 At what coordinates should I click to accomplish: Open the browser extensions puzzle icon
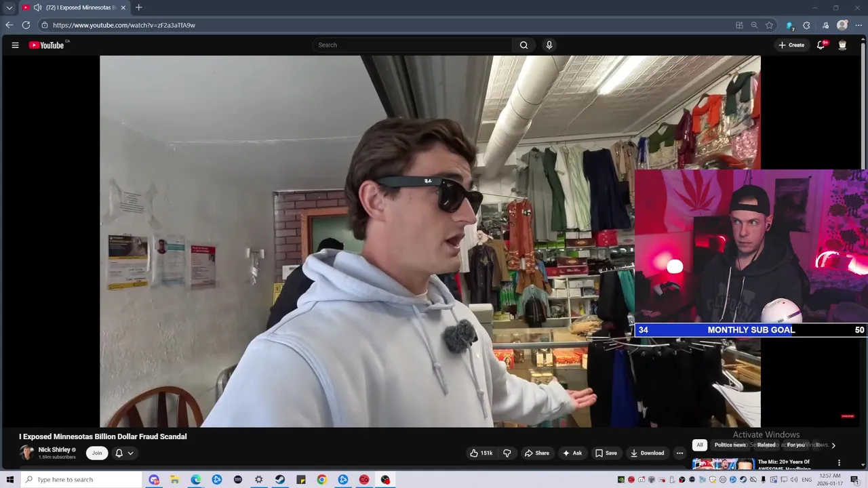click(x=806, y=25)
